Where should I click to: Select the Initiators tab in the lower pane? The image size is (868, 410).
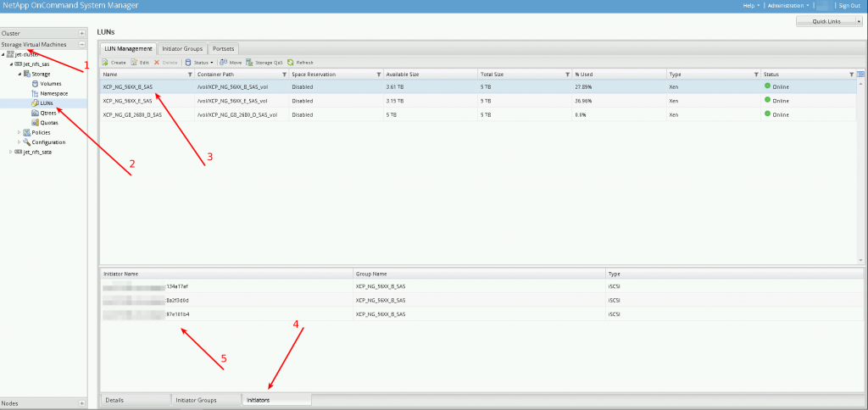pos(276,400)
